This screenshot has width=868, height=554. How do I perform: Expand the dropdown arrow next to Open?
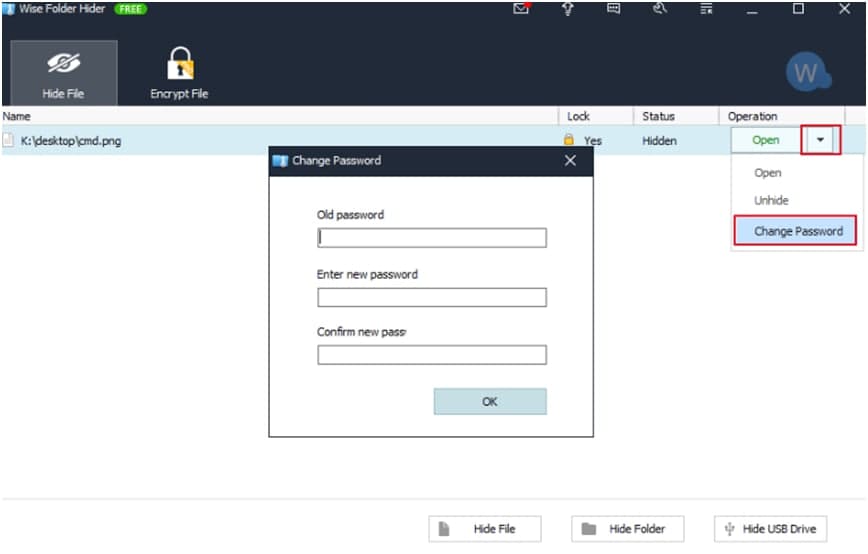pos(820,140)
